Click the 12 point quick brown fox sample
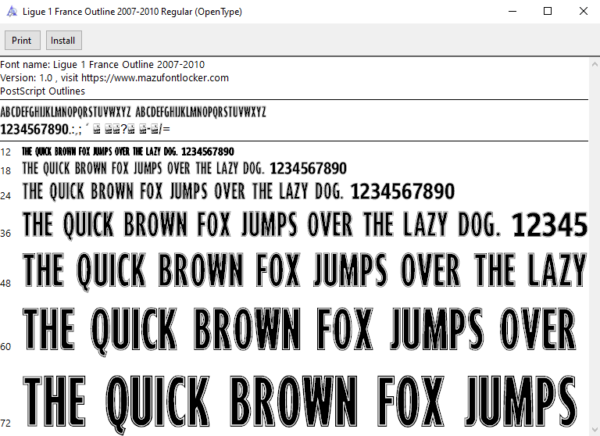Screen dimensions: 600x436 [128, 152]
